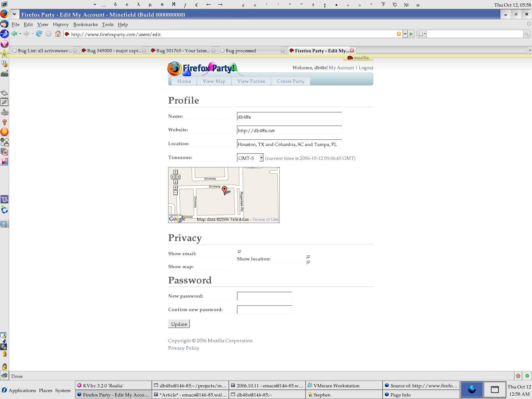Viewport: 532px width, 399px height.
Task: Expand the address bar URL history dropdown
Action: (405, 34)
